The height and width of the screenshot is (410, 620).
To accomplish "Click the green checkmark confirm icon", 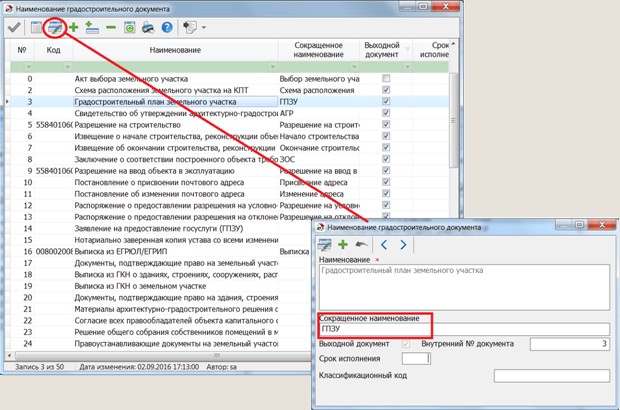I will pos(14,29).
